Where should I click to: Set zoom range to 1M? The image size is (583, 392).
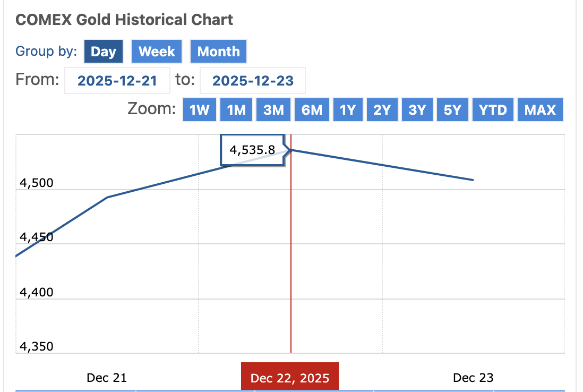tap(236, 110)
